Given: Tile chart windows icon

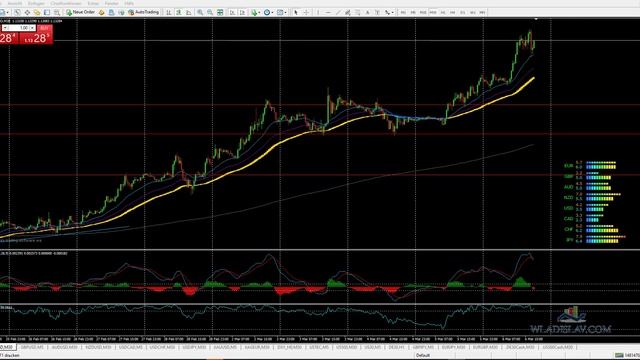Looking at the screenshot, I should [220, 12].
